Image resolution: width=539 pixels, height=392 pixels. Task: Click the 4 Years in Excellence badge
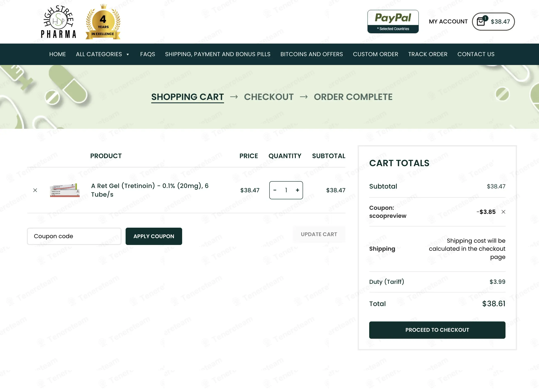[x=103, y=22]
